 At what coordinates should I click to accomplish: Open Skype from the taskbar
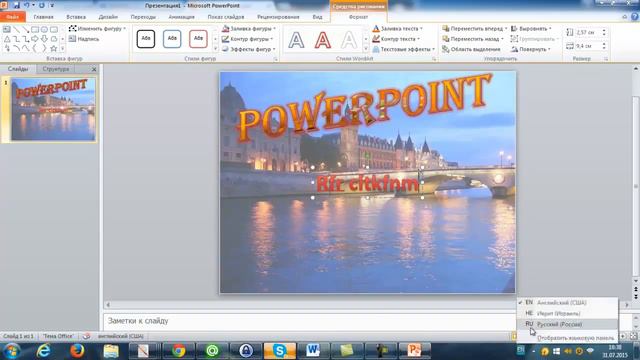(x=280, y=351)
